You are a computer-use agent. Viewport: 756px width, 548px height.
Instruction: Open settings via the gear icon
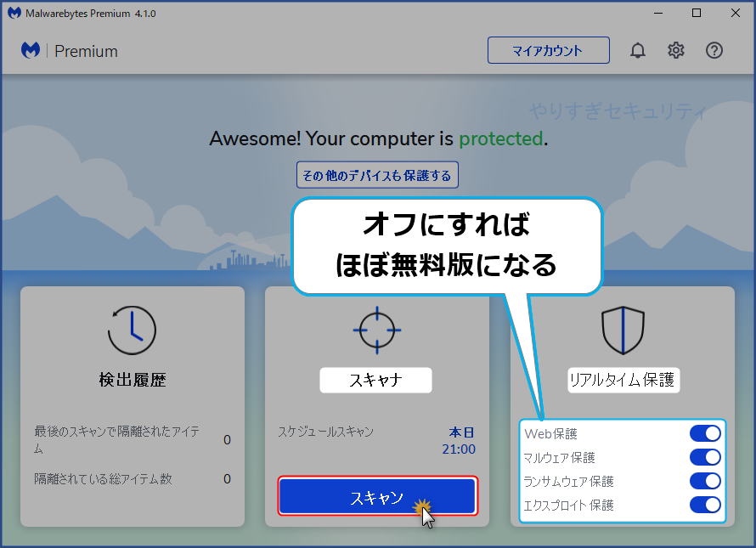click(675, 50)
